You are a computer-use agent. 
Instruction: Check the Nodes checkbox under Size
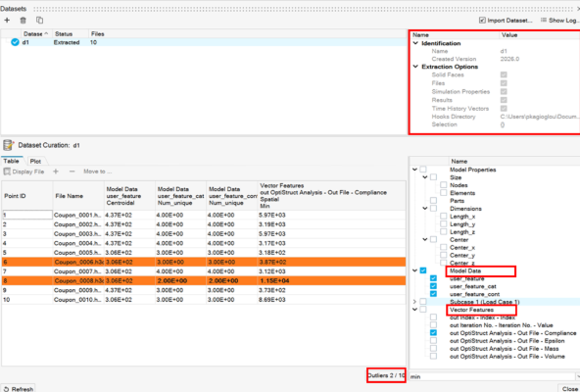(444, 185)
